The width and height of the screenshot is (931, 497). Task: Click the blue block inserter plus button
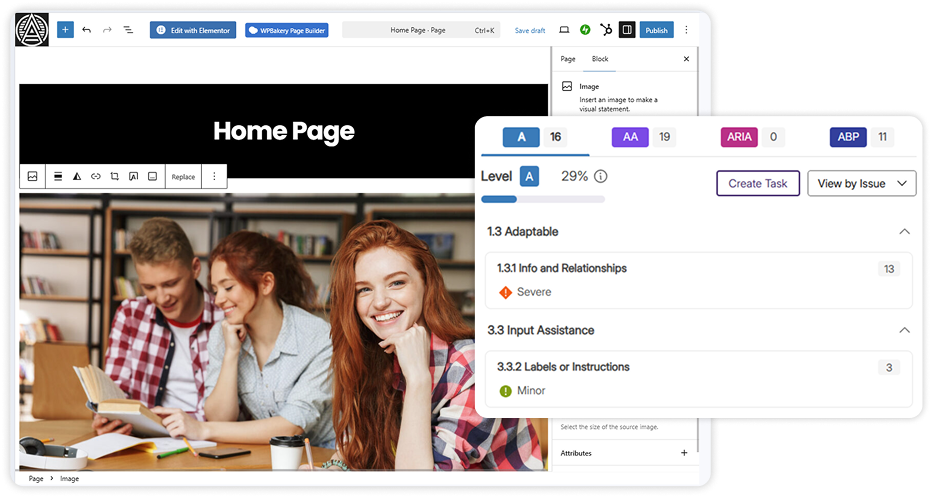[65, 30]
